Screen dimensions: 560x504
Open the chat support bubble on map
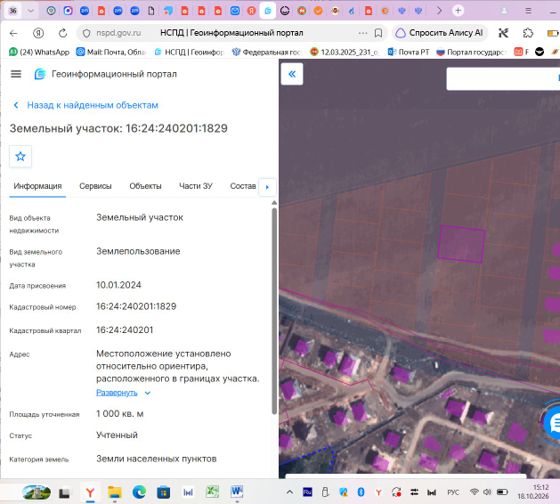tap(553, 423)
